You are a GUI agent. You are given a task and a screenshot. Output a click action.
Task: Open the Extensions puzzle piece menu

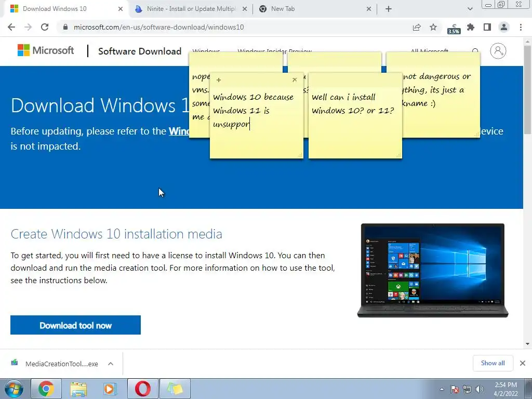471,27
